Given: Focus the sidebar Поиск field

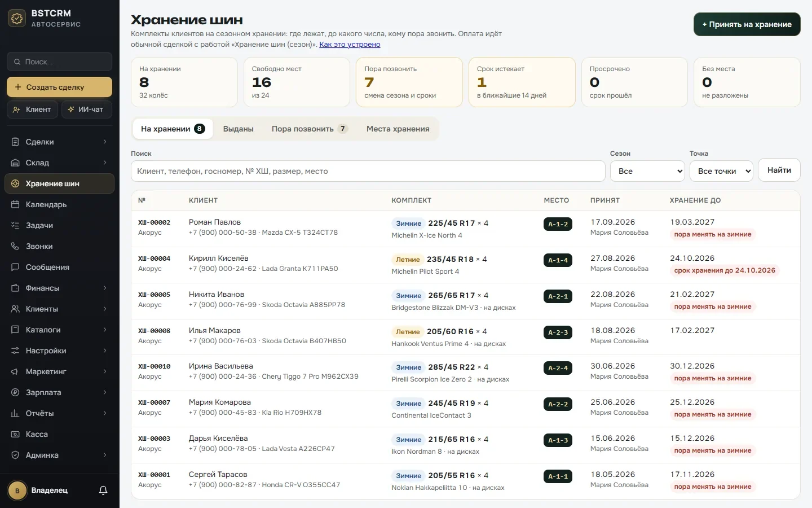Looking at the screenshot, I should tap(59, 62).
